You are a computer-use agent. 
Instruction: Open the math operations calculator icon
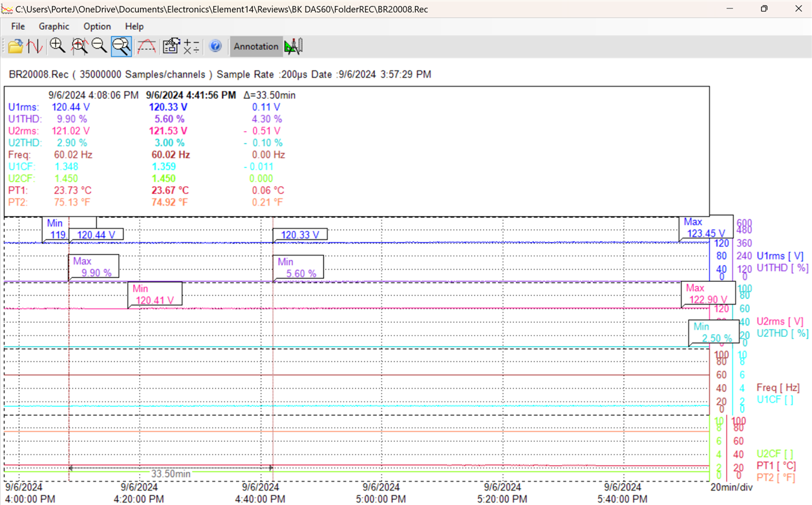pyautogui.click(x=191, y=46)
